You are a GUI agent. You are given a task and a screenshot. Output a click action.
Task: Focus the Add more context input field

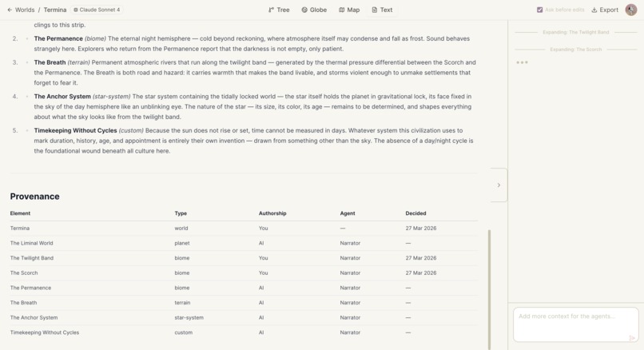coord(575,324)
